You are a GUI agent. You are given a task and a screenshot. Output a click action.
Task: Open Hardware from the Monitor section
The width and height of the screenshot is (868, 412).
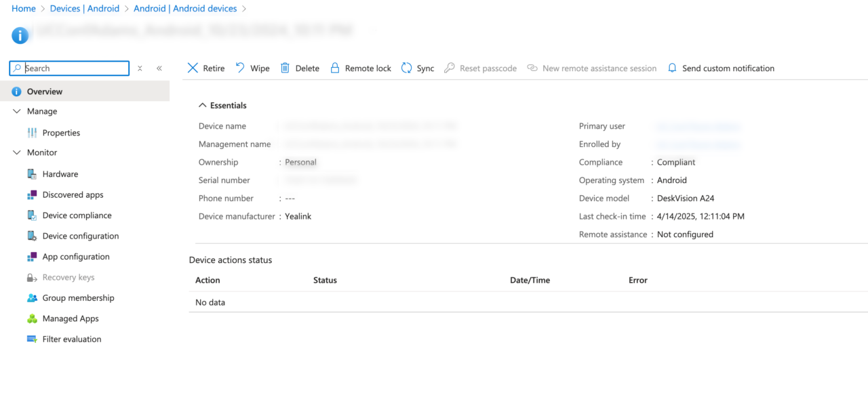pyautogui.click(x=60, y=174)
